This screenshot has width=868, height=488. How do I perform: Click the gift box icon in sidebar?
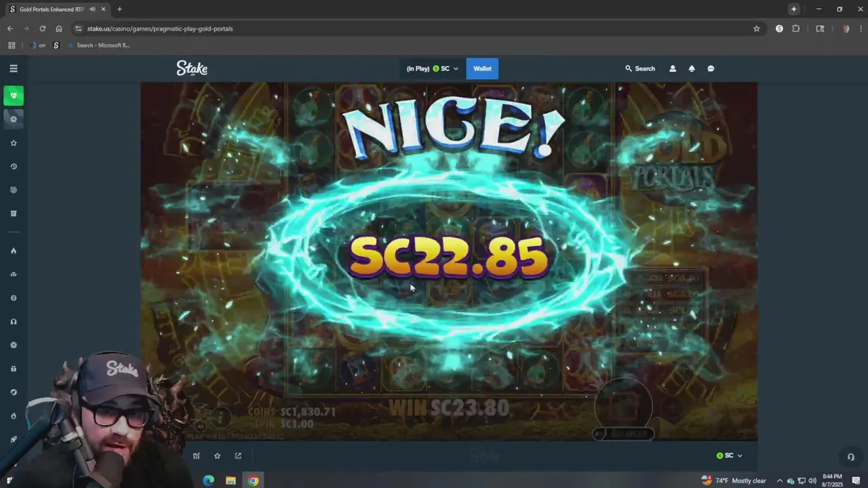(x=14, y=369)
